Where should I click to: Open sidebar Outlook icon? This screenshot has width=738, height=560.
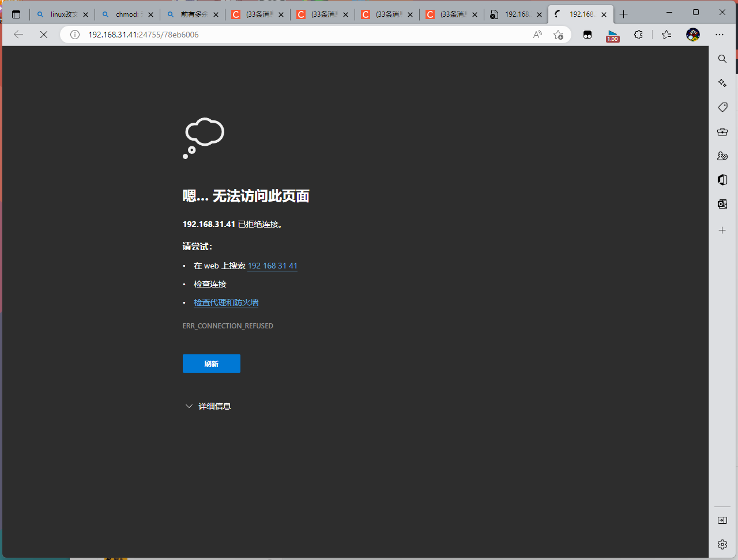point(722,204)
